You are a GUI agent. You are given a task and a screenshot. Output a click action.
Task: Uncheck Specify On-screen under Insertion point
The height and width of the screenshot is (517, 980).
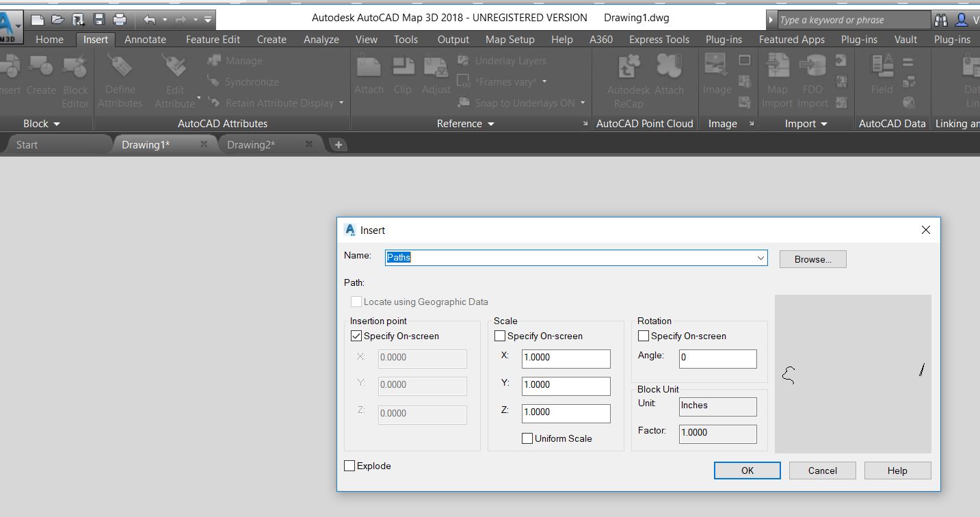coord(356,336)
